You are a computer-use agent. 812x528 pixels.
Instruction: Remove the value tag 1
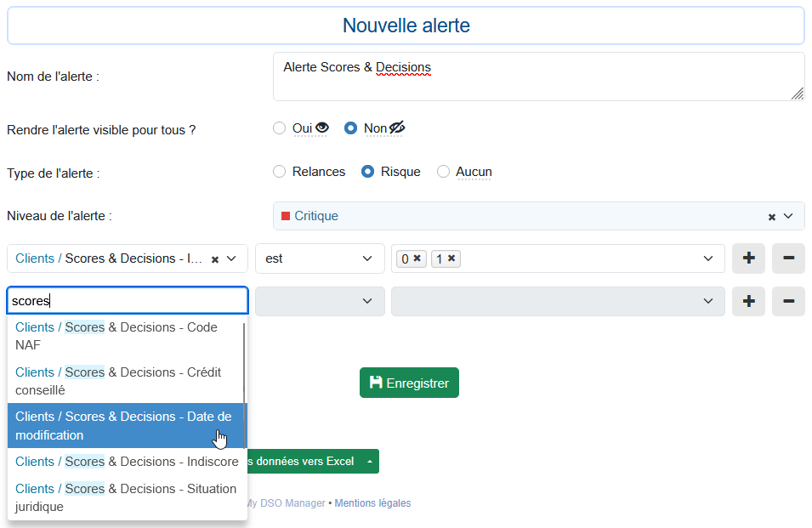451,258
